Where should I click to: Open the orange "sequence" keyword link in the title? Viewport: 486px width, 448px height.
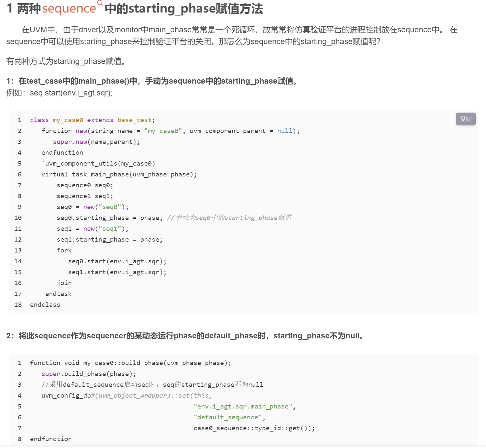point(69,9)
